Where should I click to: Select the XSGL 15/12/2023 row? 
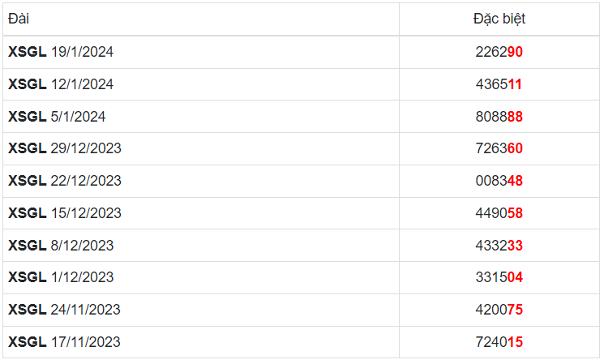65,213
